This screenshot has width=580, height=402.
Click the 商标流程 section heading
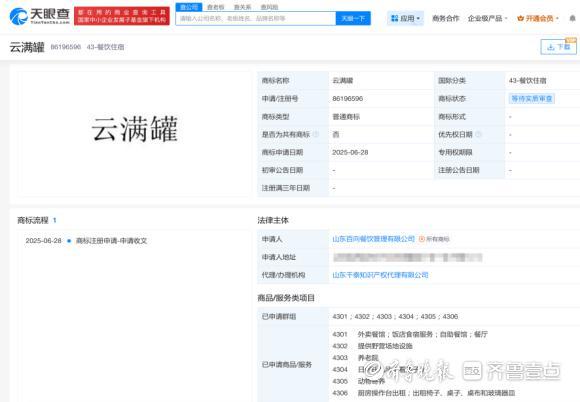coord(33,220)
